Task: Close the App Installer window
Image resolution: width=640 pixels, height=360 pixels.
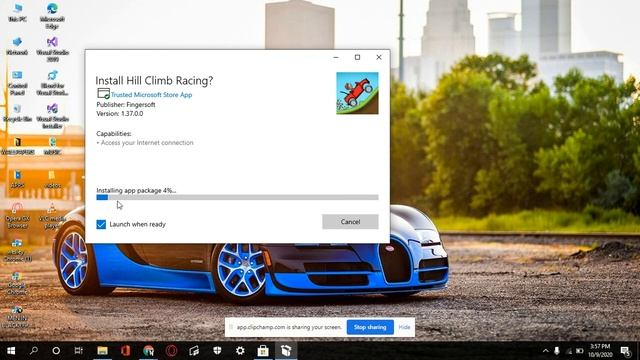Action: [x=379, y=57]
